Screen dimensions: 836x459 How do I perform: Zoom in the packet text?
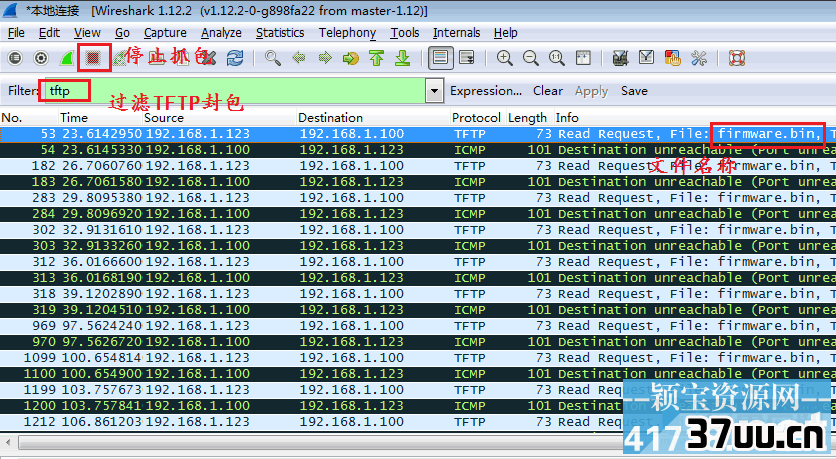[504, 58]
